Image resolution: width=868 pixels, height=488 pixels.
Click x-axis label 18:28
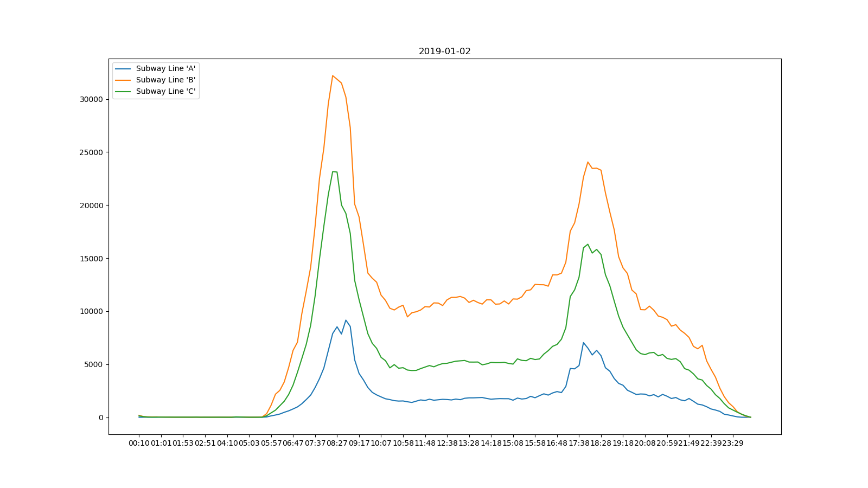pyautogui.click(x=601, y=443)
